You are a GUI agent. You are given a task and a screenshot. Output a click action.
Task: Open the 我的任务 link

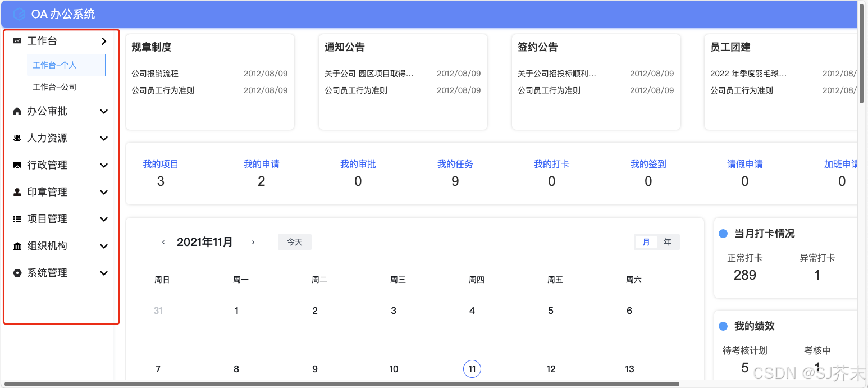click(x=455, y=164)
